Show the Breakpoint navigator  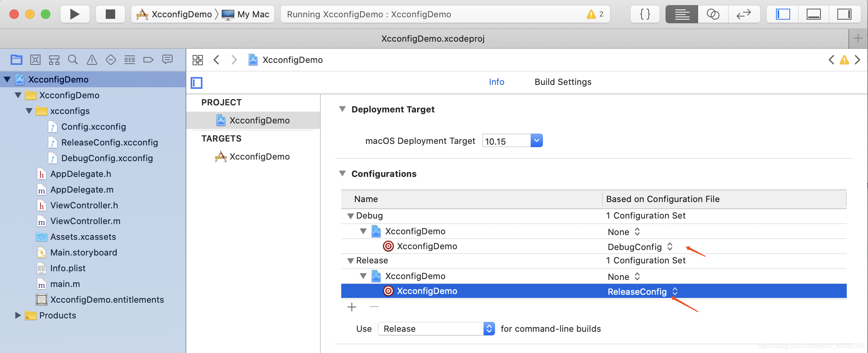(148, 60)
